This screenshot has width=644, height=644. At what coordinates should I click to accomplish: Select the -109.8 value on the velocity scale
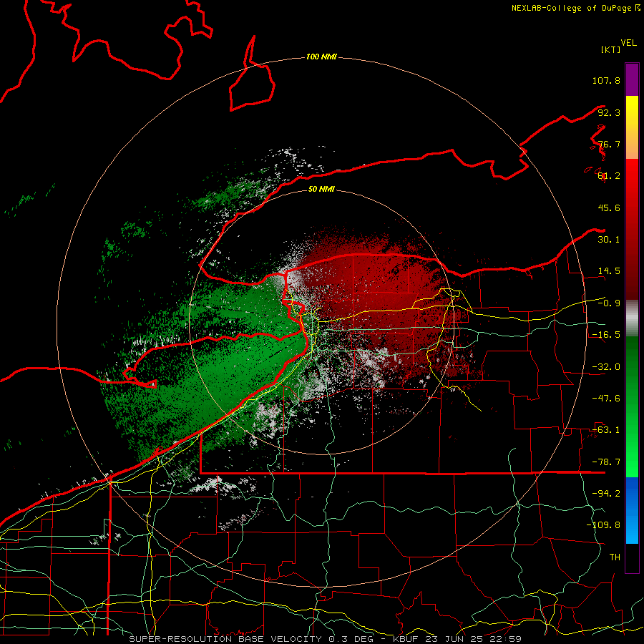click(x=603, y=525)
